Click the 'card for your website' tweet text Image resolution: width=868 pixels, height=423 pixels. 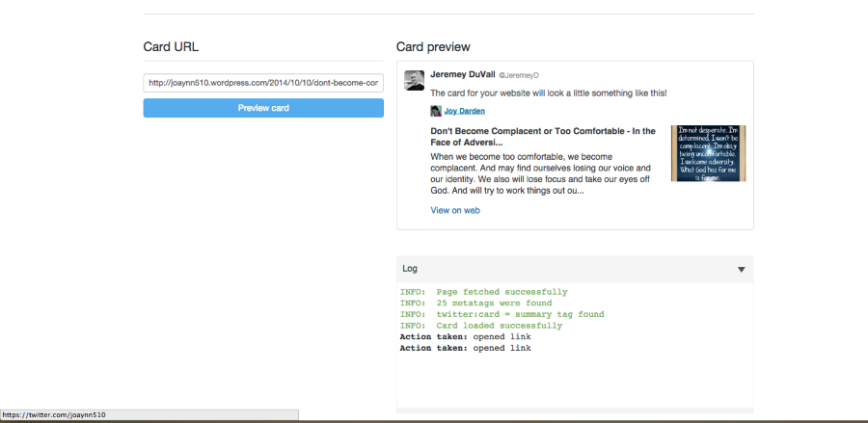pyautogui.click(x=549, y=93)
